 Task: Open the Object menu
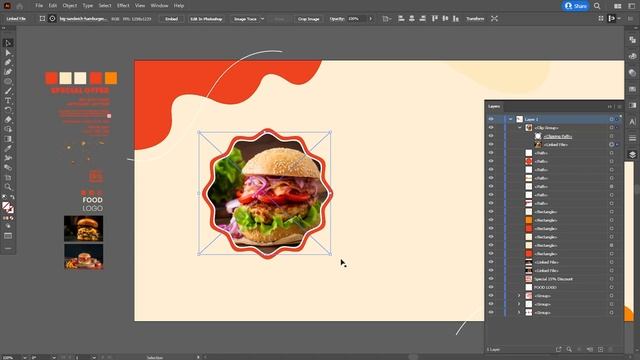coord(70,6)
